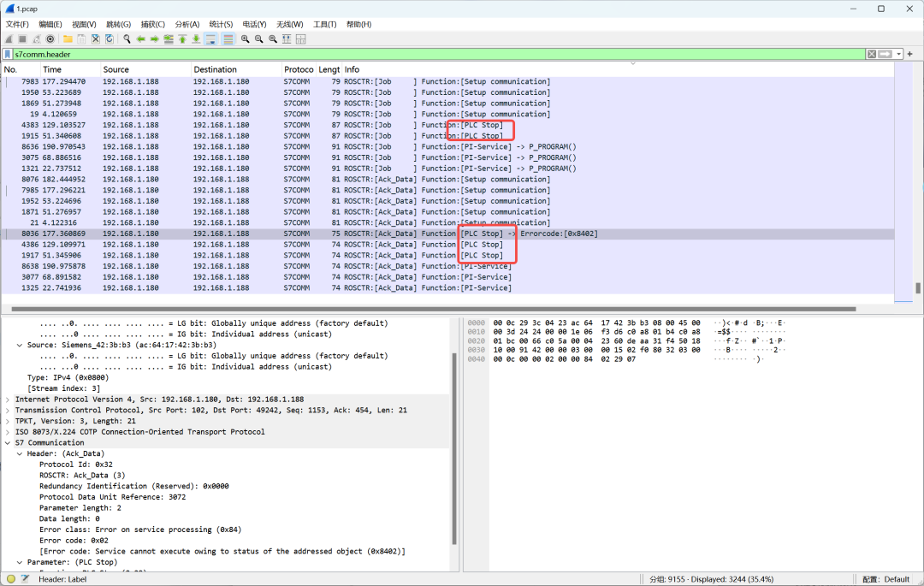Click the filter bookmark icon

tap(8, 54)
